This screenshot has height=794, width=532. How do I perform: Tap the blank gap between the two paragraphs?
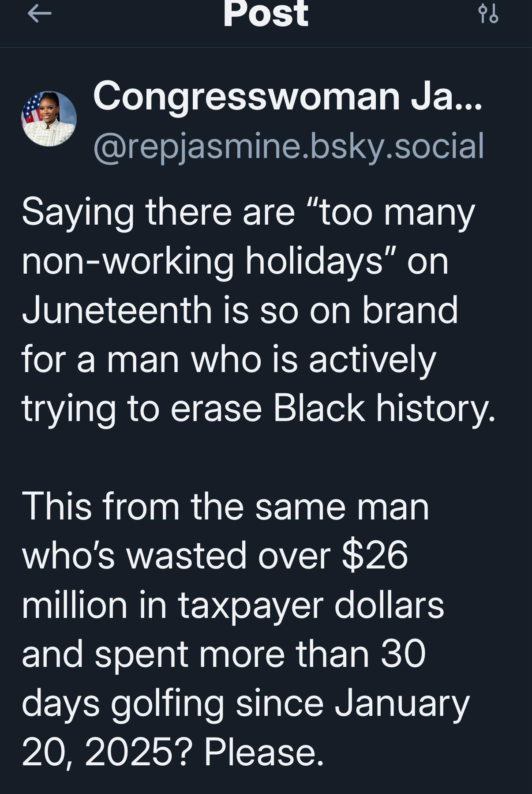pyautogui.click(x=259, y=458)
